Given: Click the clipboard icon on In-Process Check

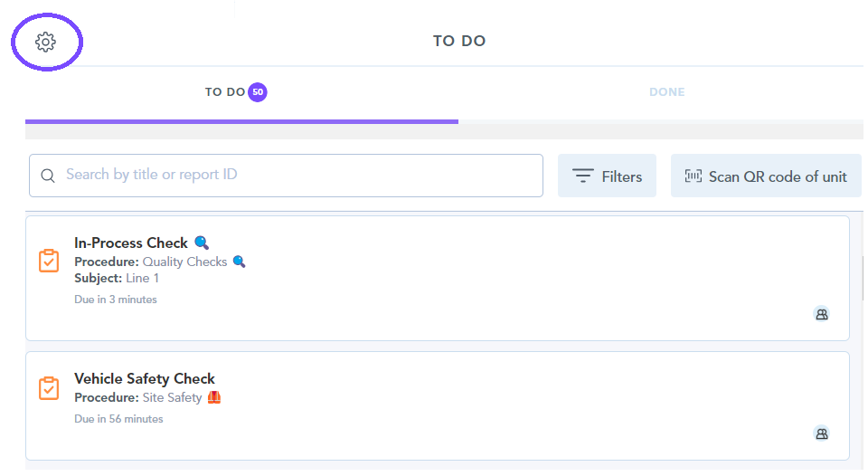Looking at the screenshot, I should click(x=49, y=261).
